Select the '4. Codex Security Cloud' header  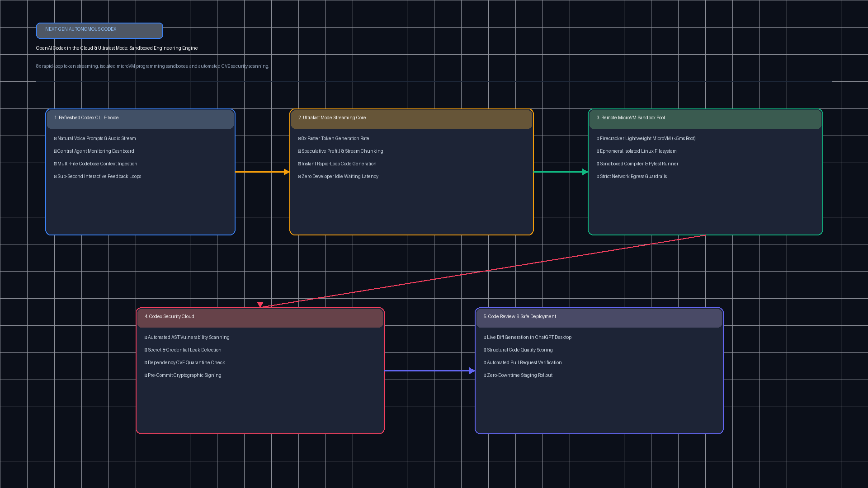[x=260, y=318]
